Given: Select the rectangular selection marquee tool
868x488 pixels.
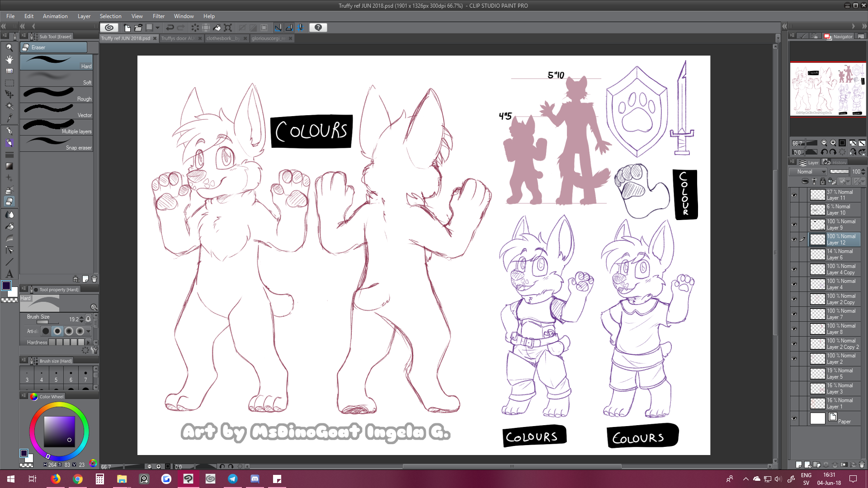Looking at the screenshot, I should point(9,83).
